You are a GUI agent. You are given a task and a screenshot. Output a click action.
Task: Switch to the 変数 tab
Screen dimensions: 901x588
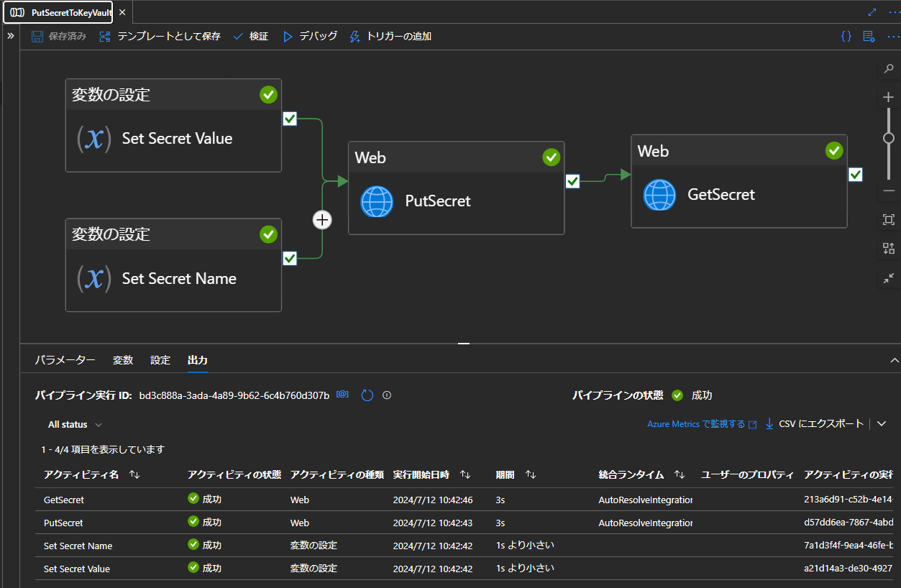(123, 360)
